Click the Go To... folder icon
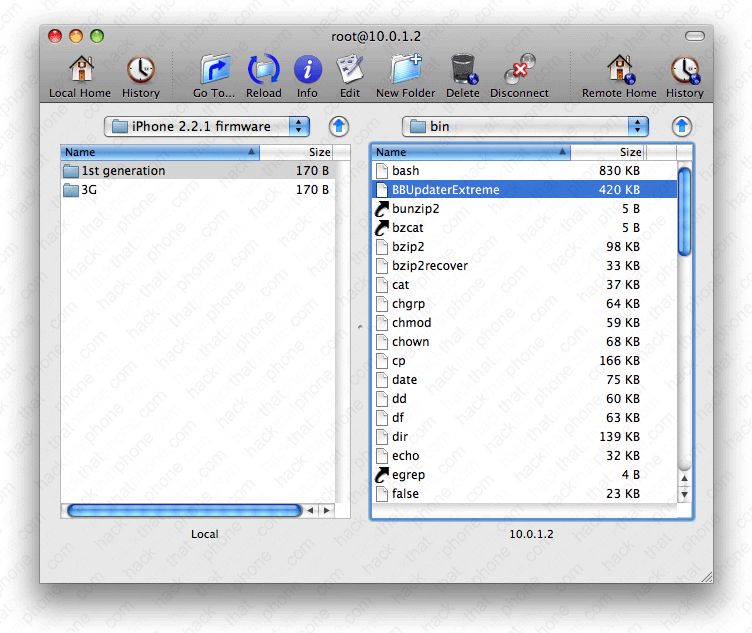The image size is (752, 633). (214, 70)
